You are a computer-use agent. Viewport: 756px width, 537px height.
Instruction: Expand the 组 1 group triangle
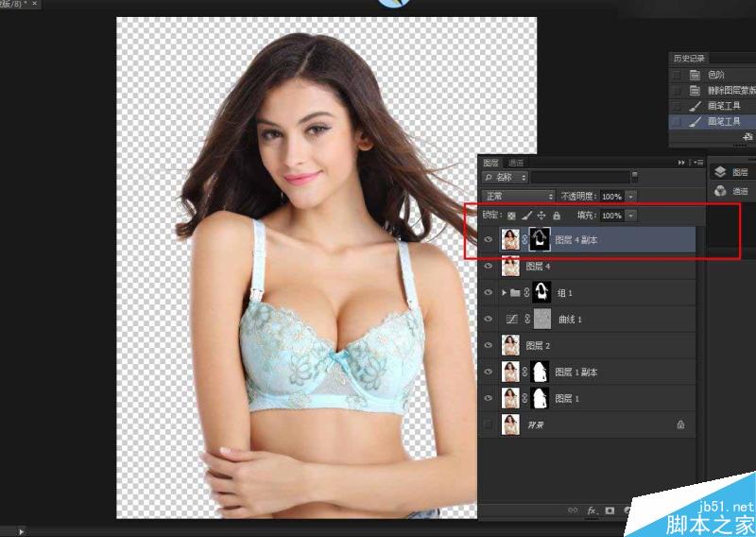[x=504, y=293]
